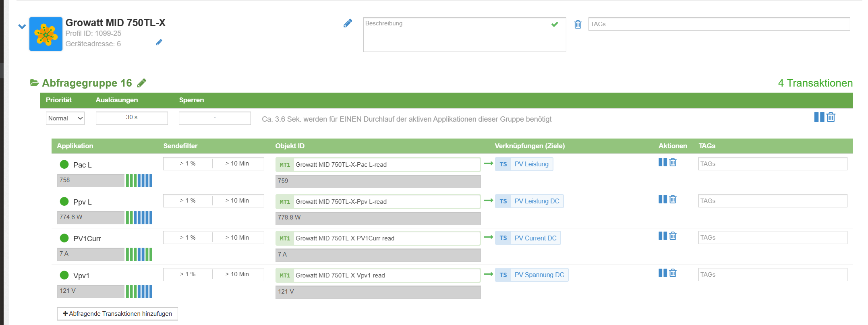Delete the PV1Curr transaction

click(x=673, y=236)
